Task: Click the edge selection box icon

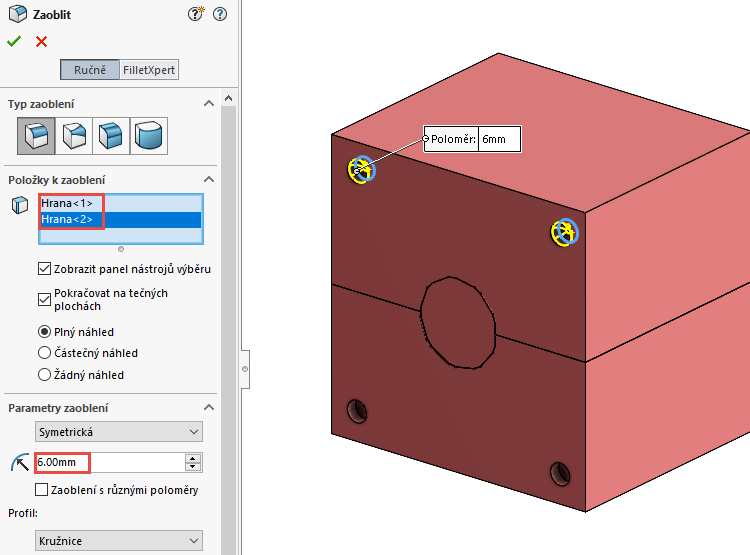Action: pos(20,205)
